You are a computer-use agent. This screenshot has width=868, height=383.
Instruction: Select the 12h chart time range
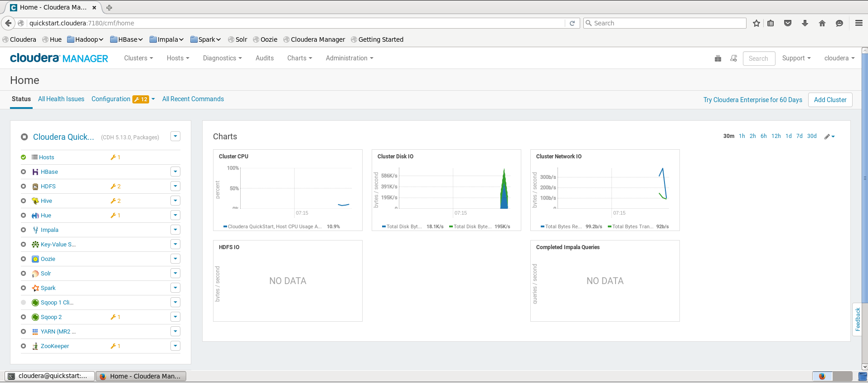(x=776, y=136)
